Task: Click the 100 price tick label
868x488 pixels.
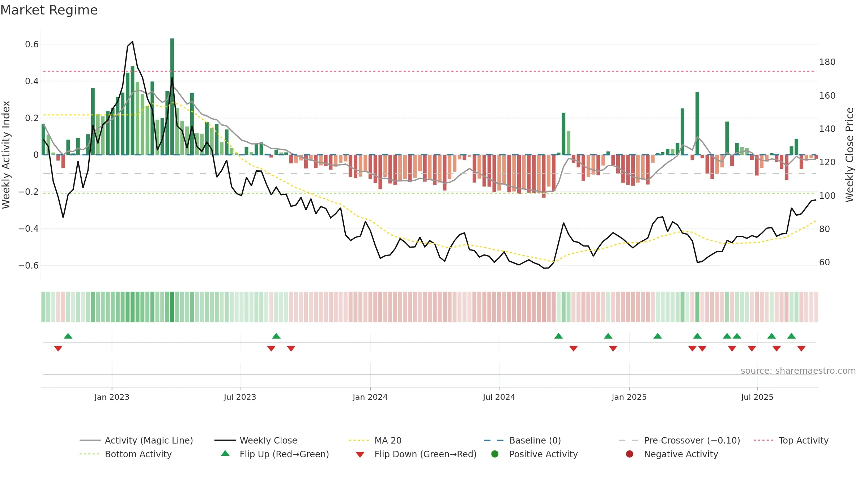Action: pyautogui.click(x=827, y=196)
